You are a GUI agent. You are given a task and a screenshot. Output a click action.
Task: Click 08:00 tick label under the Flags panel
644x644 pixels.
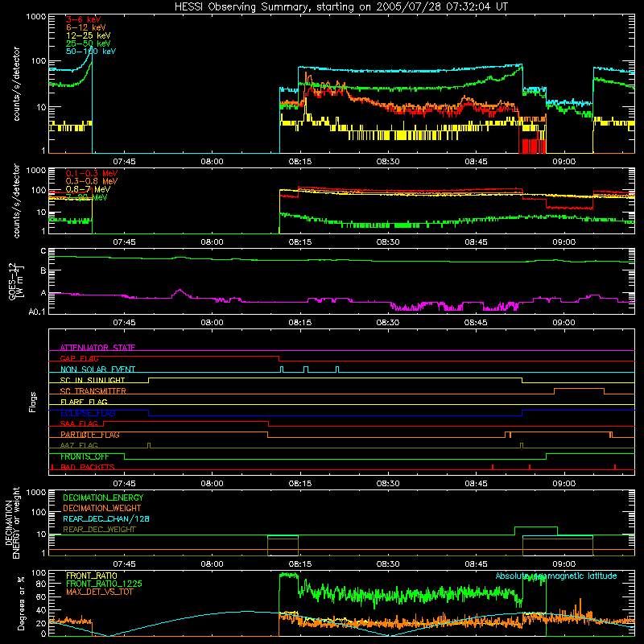point(212,484)
